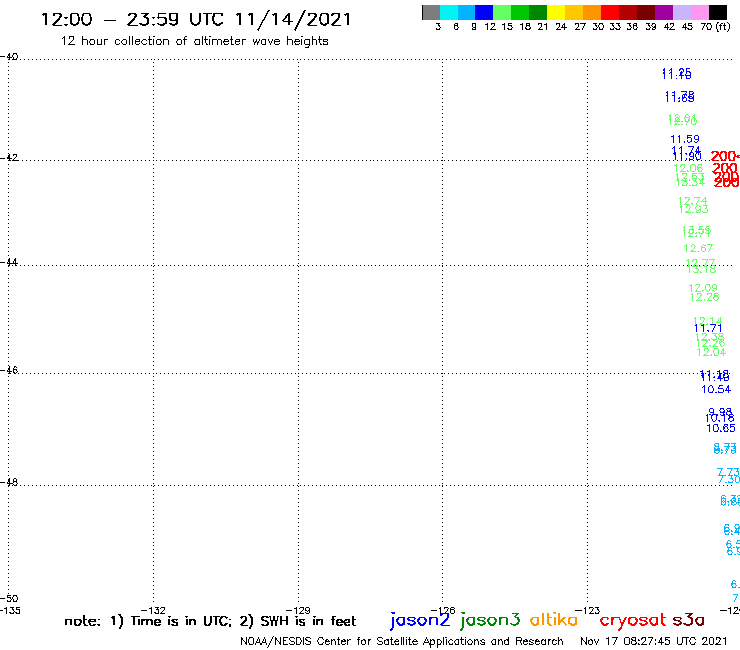The image size is (740, 650).
Task: Select the orange 'altika' legend label
Action: click(x=553, y=619)
